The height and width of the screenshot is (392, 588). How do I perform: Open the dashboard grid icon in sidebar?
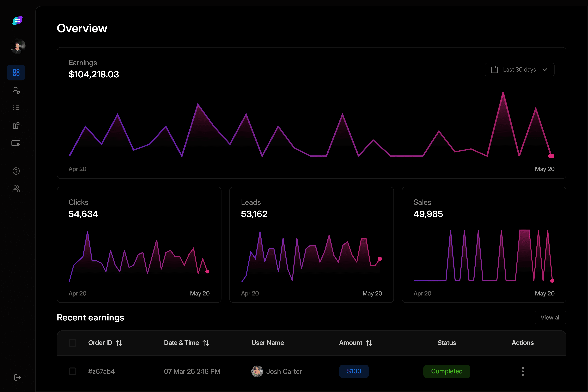point(16,73)
